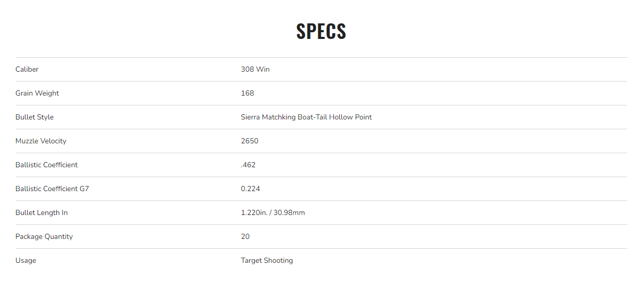Click the Grain Weight label

point(37,93)
